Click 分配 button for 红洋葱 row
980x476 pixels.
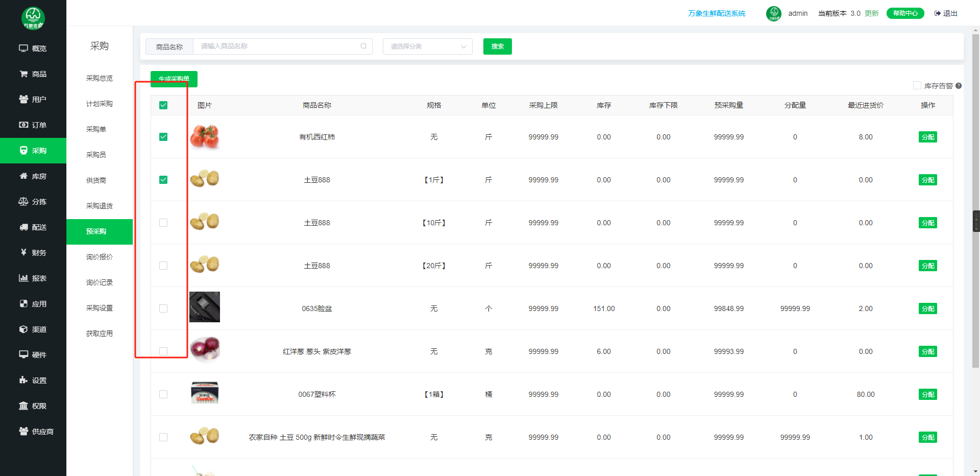tap(928, 351)
